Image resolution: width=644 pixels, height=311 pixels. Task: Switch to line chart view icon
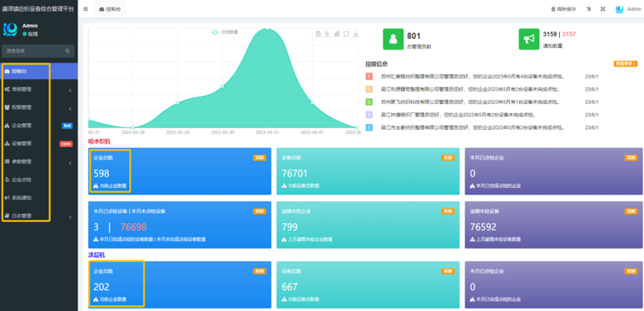[327, 34]
